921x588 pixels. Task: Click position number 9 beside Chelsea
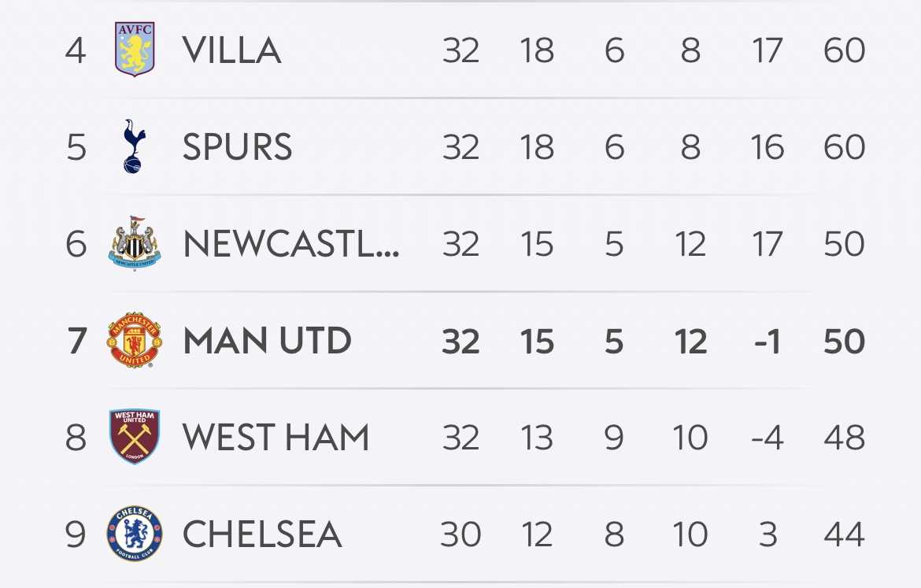[x=76, y=534]
